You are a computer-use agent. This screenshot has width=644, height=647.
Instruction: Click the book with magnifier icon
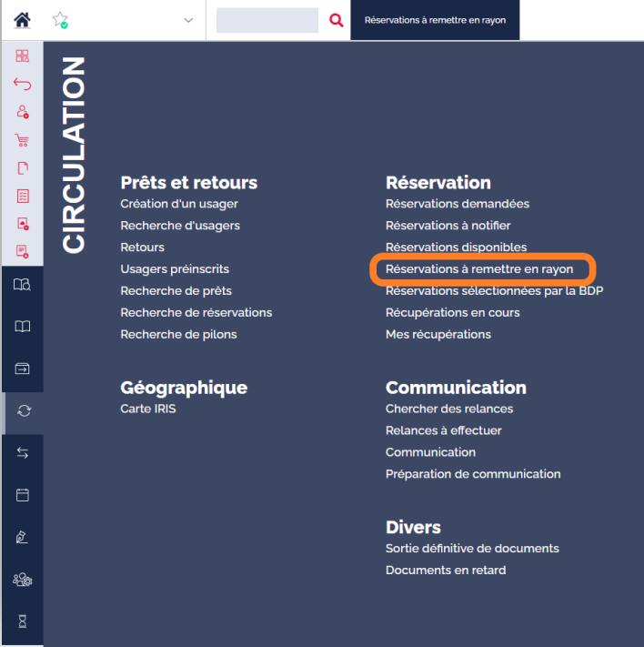tap(22, 284)
